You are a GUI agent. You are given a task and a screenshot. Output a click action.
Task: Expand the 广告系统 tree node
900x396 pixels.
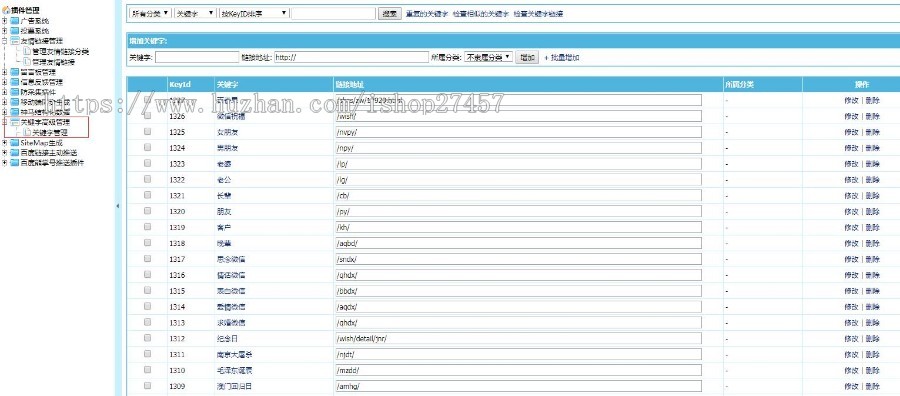point(5,21)
